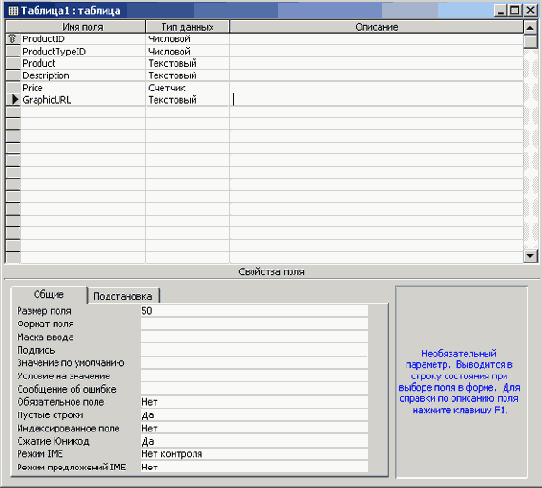This screenshot has height=488, width=542.
Task: Open the data type cell for ProductTypeID
Action: (x=187, y=51)
